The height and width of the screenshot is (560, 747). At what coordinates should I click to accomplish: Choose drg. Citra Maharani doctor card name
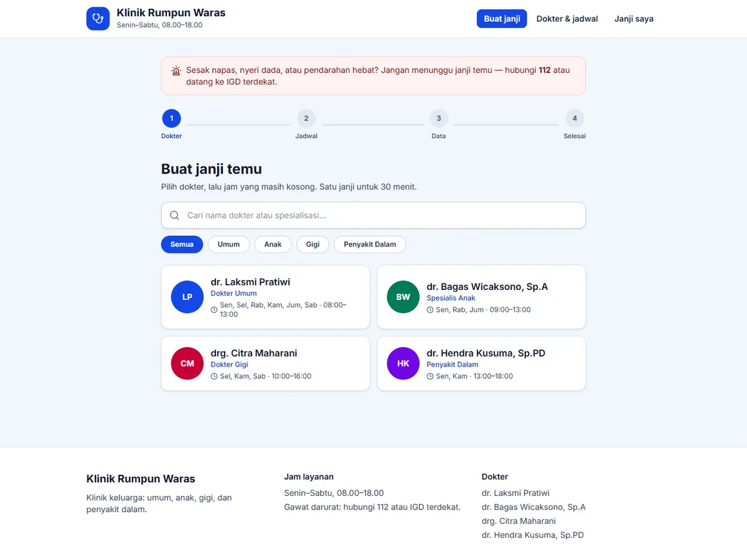click(254, 353)
